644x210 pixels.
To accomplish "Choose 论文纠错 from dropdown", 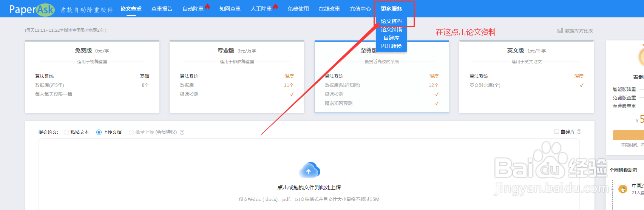I will point(391,29).
